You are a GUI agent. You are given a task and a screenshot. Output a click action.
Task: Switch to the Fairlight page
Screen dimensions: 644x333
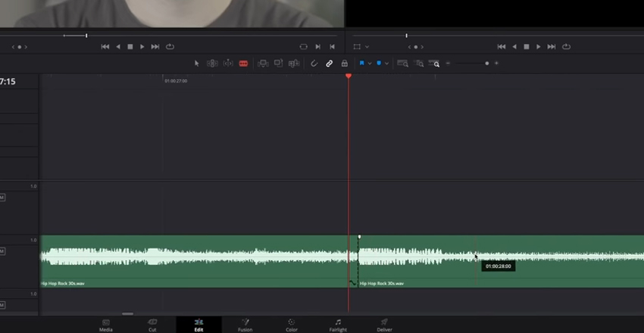(338, 325)
